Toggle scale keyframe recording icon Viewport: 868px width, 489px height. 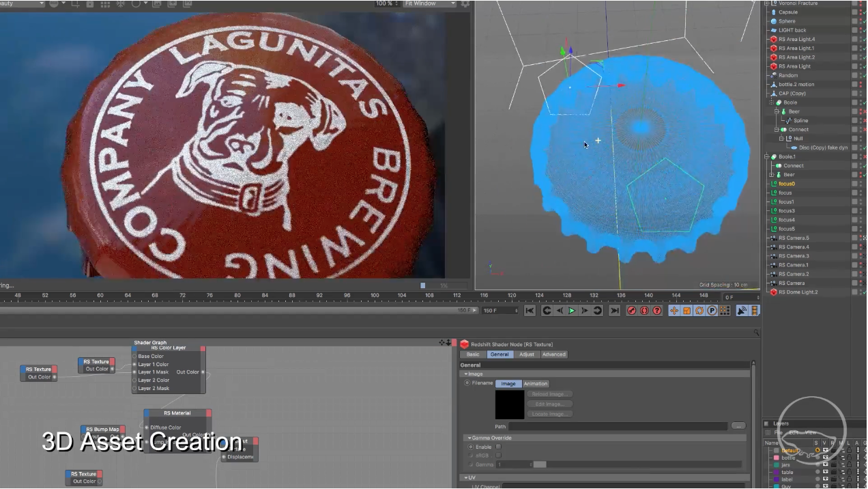pyautogui.click(x=687, y=311)
